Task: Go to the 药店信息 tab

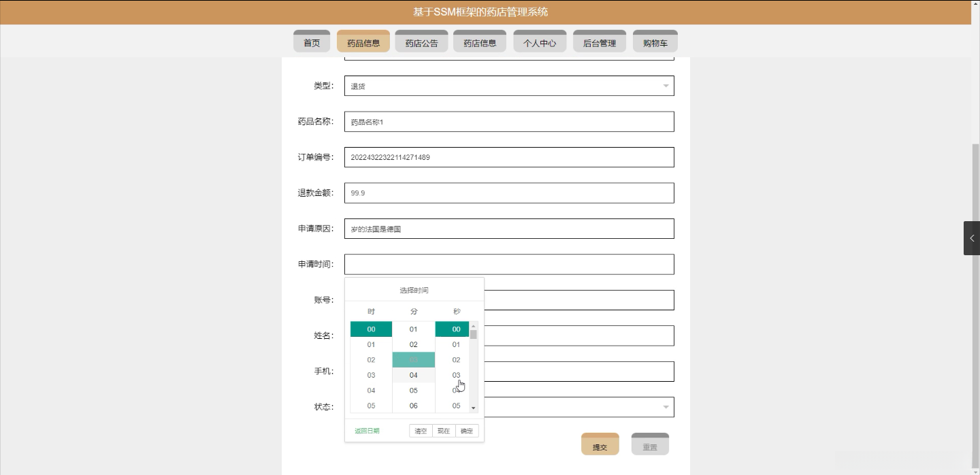Action: (x=480, y=42)
